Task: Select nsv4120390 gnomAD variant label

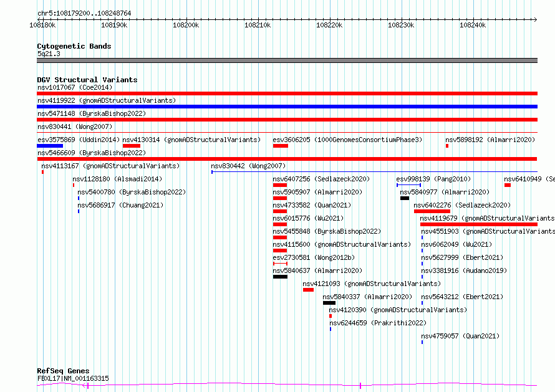Action: click(x=398, y=310)
